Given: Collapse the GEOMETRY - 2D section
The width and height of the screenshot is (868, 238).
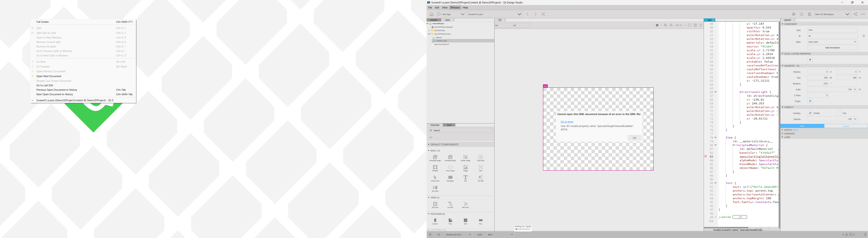Looking at the screenshot, I should tap(782, 66).
